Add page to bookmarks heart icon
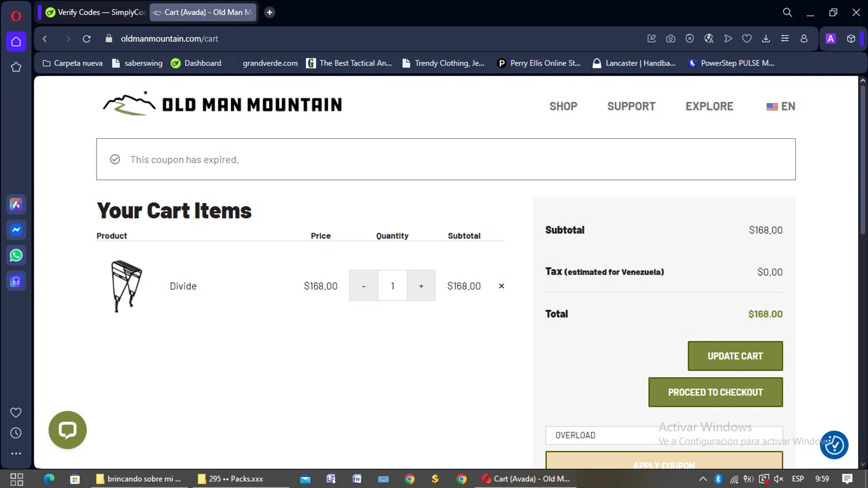Viewport: 868px width, 488px height. coord(747,39)
